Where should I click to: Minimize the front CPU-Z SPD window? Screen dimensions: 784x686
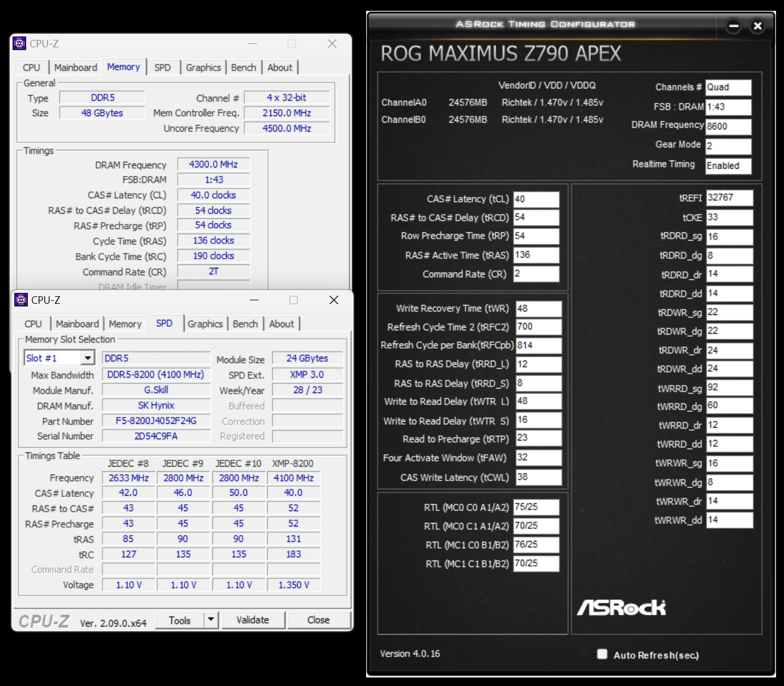[x=254, y=300]
